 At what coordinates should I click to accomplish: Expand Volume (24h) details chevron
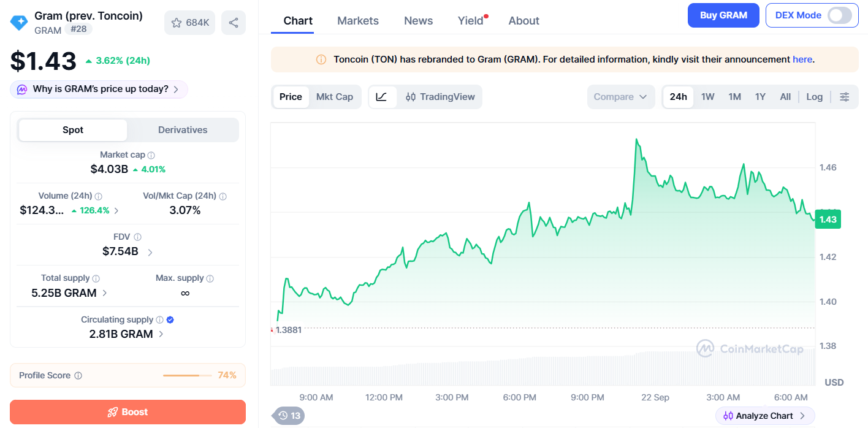[117, 210]
